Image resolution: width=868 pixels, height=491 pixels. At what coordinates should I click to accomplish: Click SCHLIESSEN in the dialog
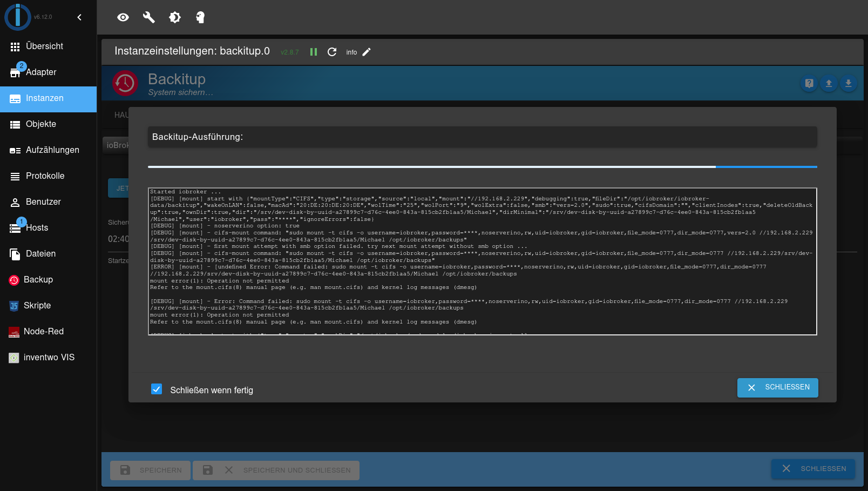[x=778, y=387]
